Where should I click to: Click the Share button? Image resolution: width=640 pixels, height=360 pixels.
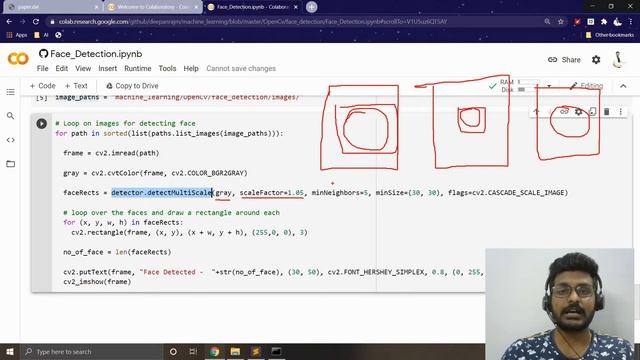564,60
